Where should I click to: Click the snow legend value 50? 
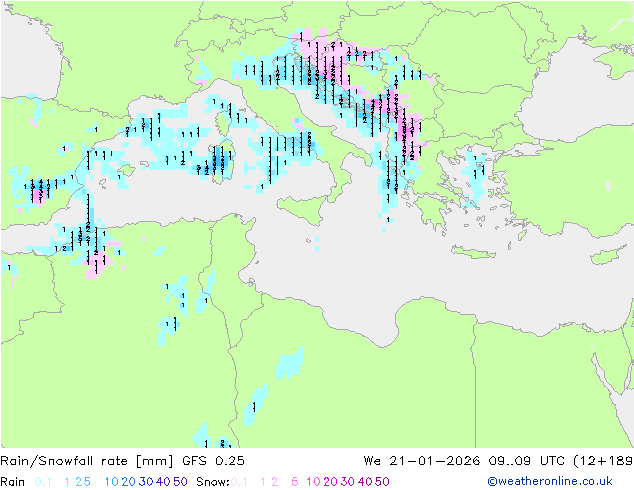(x=382, y=482)
